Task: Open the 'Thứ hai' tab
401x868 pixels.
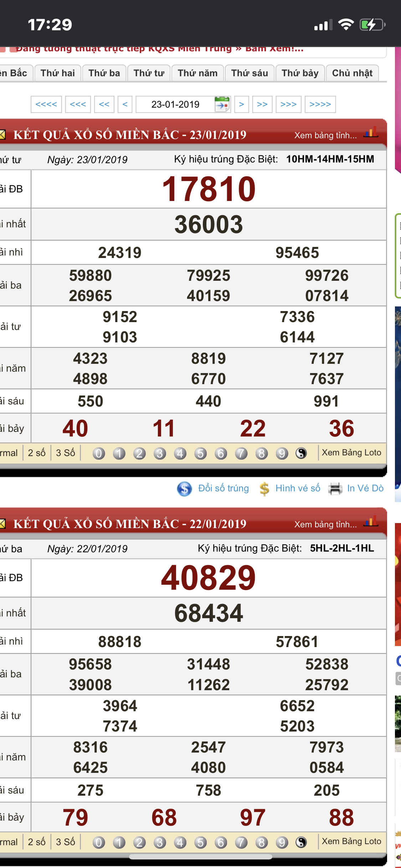Action: (x=58, y=73)
